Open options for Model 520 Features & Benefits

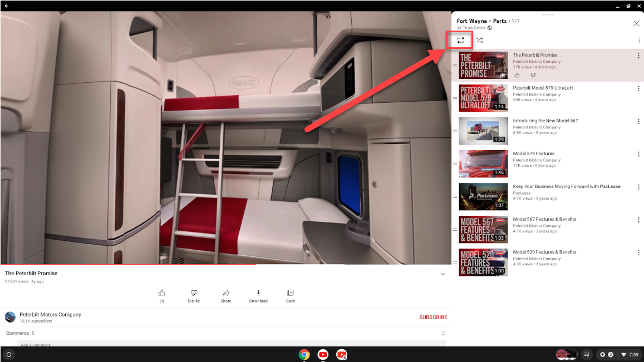[x=638, y=252]
